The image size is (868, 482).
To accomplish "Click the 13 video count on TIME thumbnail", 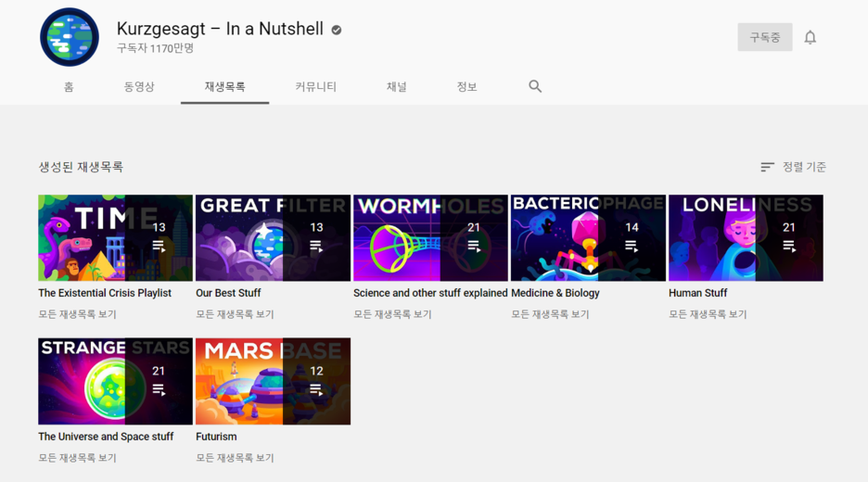I will coord(159,227).
